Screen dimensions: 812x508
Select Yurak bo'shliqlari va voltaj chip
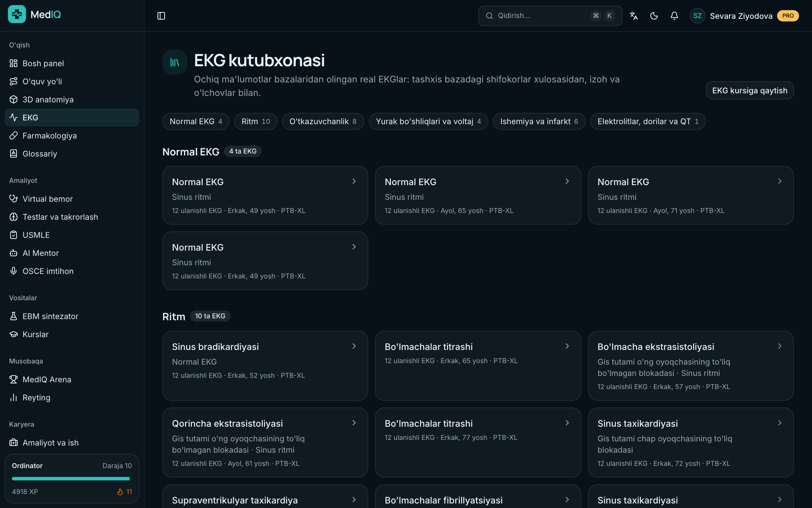pyautogui.click(x=428, y=121)
